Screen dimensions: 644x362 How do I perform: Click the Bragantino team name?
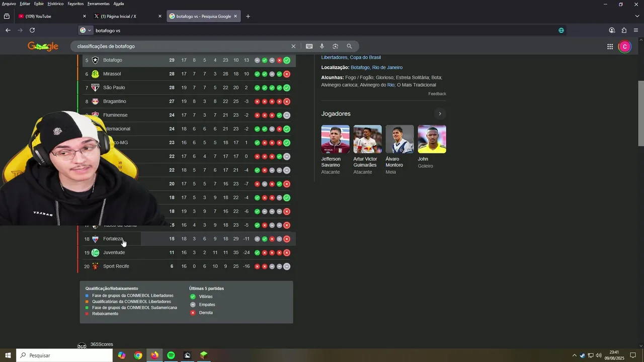[x=115, y=102]
